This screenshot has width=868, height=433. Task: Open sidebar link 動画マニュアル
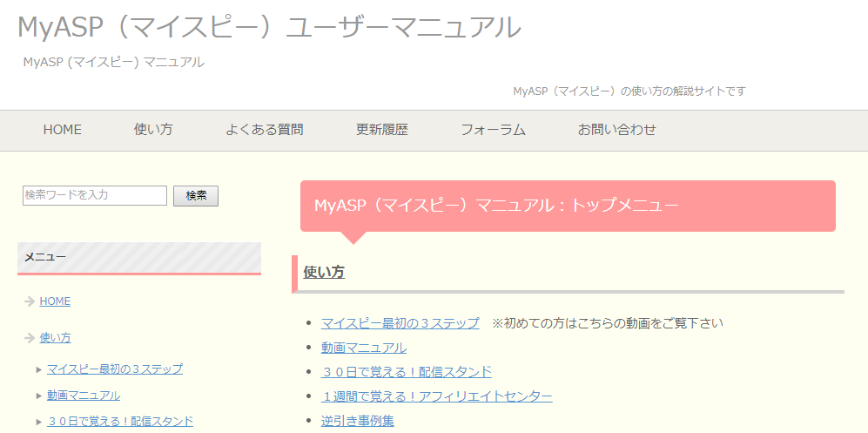click(x=84, y=396)
